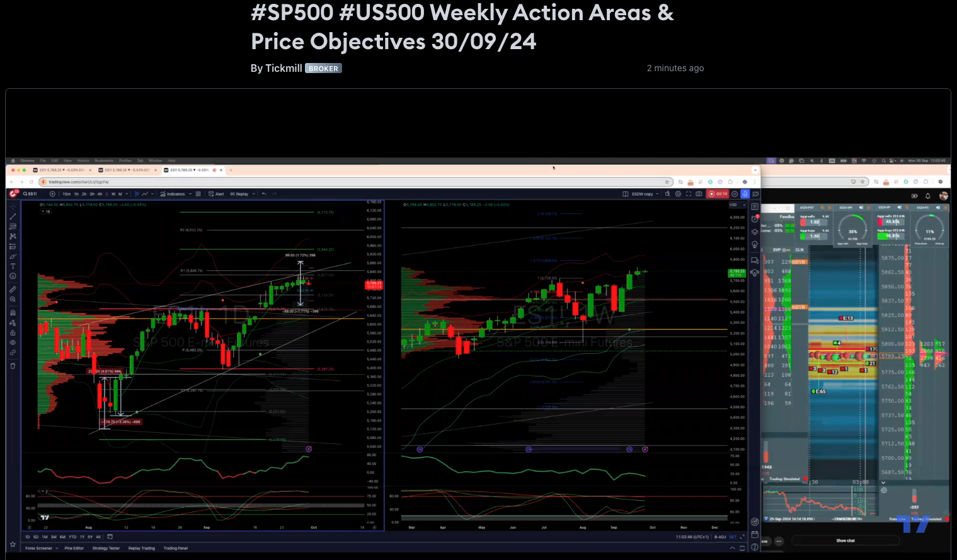Click the tradingview.com address bar
The width and height of the screenshot is (957, 560).
356,182
